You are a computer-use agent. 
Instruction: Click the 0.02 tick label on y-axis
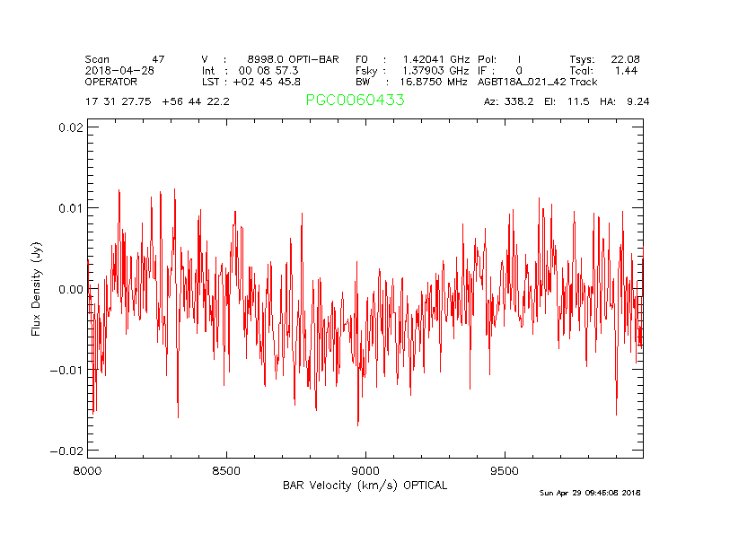coord(71,127)
